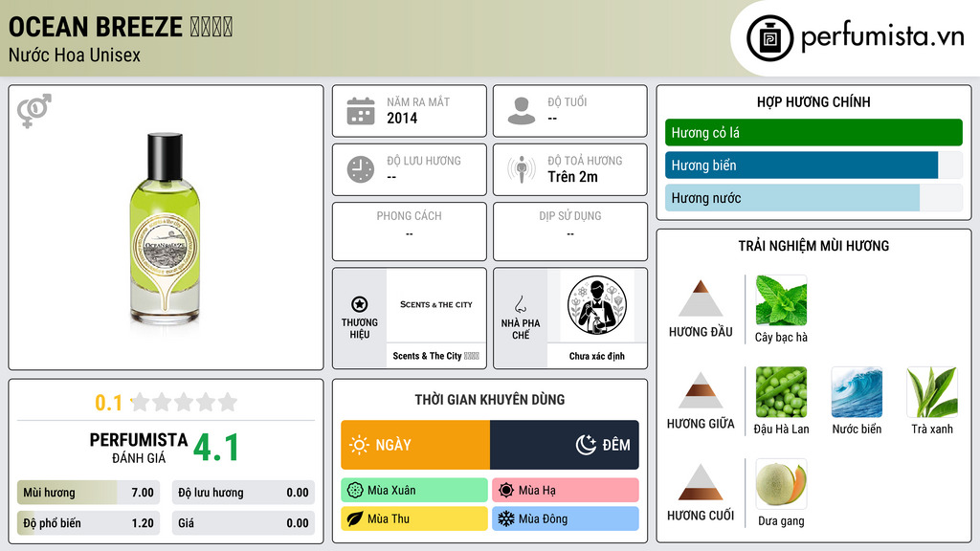
Task: Click the person silhouette age icon
Action: tap(522, 111)
